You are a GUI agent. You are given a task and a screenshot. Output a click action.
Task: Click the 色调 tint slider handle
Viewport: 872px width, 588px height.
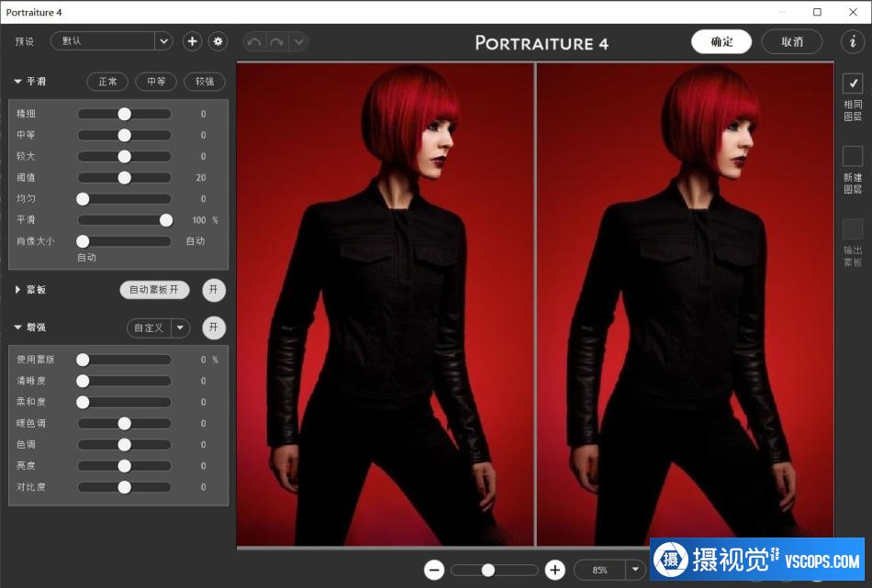tap(125, 445)
